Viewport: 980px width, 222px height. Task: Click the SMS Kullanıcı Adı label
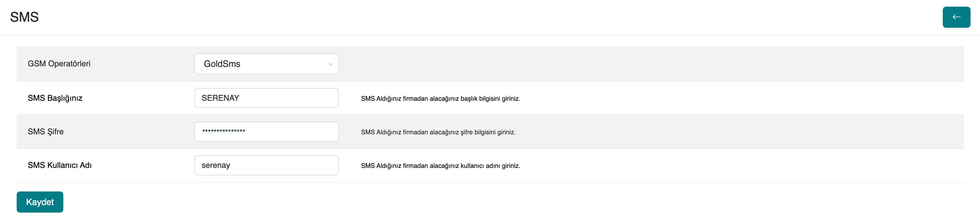pyautogui.click(x=60, y=165)
